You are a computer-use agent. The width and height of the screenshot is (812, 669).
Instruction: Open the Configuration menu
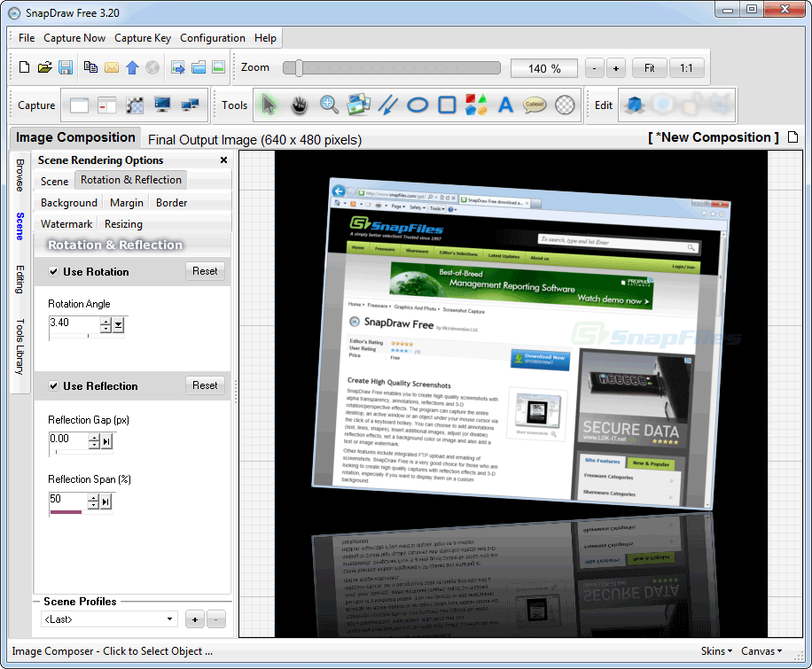[213, 38]
